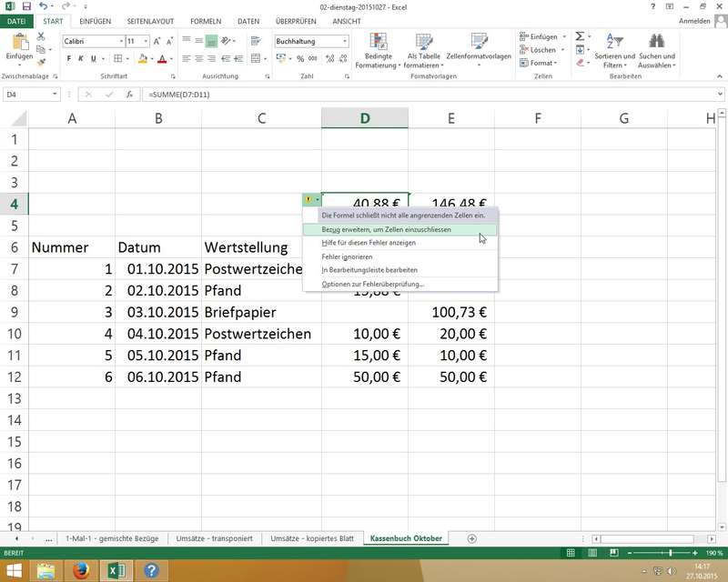
Task: Toggle italic formatting (K)
Action: click(x=81, y=59)
